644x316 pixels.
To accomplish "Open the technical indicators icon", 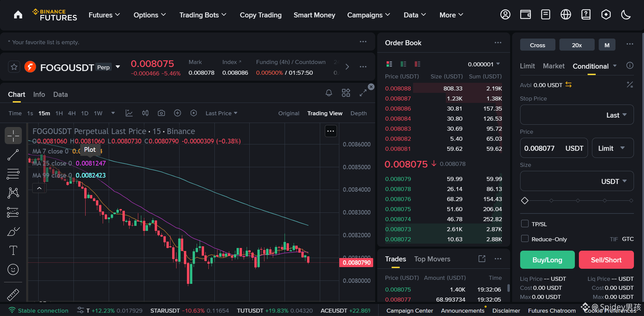I will coord(129,113).
